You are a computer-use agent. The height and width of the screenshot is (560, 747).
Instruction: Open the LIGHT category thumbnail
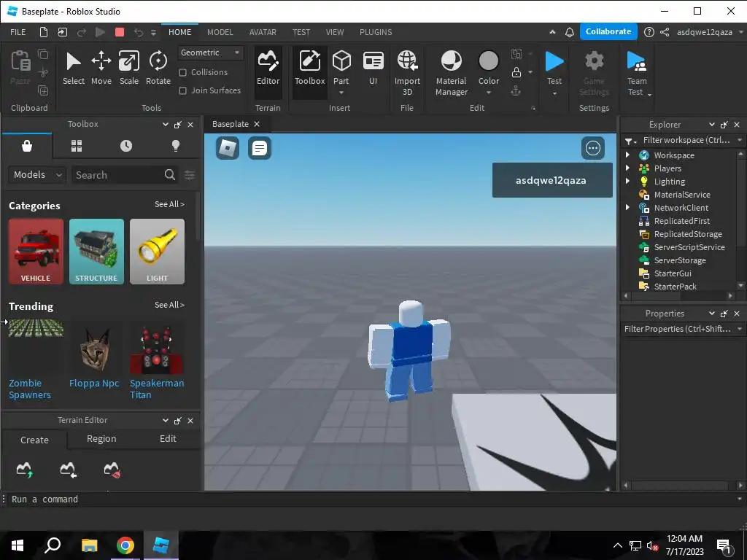tap(158, 252)
